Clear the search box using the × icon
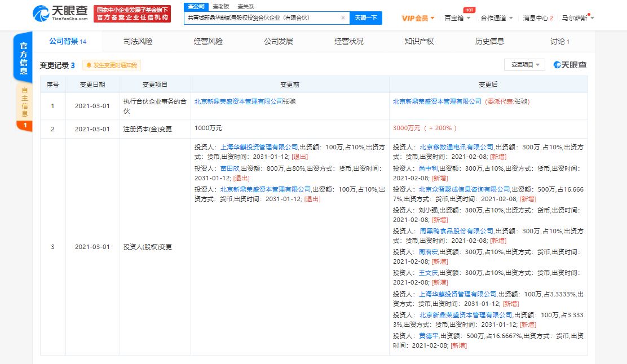627x364 pixels. tap(343, 18)
